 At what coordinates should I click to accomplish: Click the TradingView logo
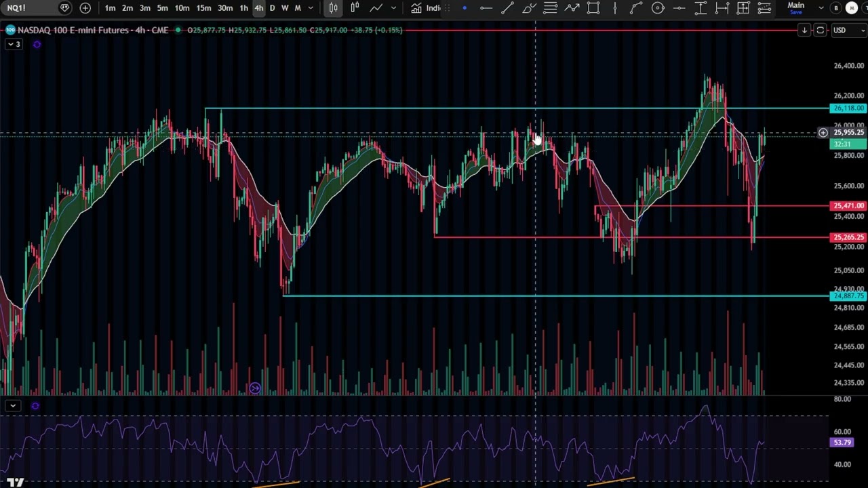tap(16, 482)
